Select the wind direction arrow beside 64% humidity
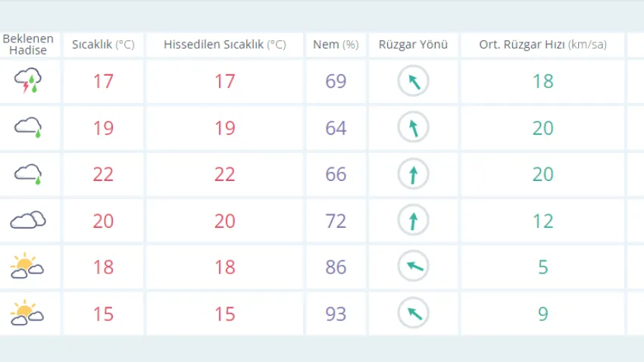This screenshot has width=644, height=362. (x=413, y=128)
